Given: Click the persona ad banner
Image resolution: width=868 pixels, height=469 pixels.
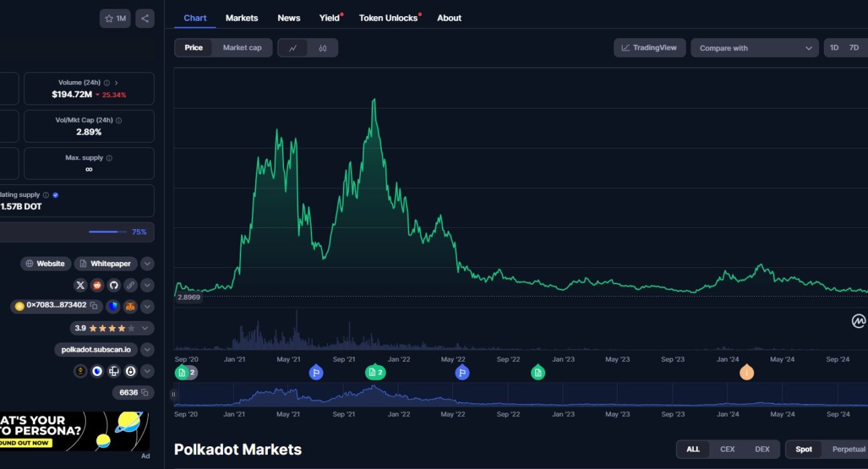Looking at the screenshot, I should pos(74,431).
